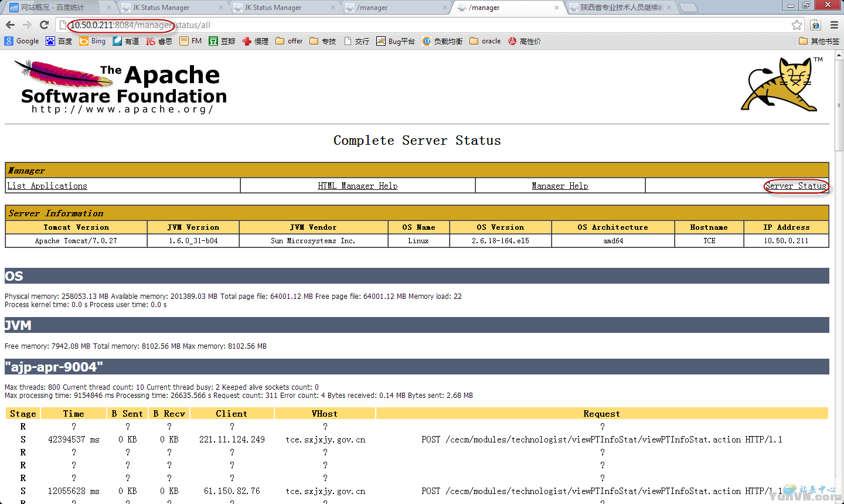Click the Complete Server Status heading
Screen dimensions: 844x504
click(x=417, y=141)
